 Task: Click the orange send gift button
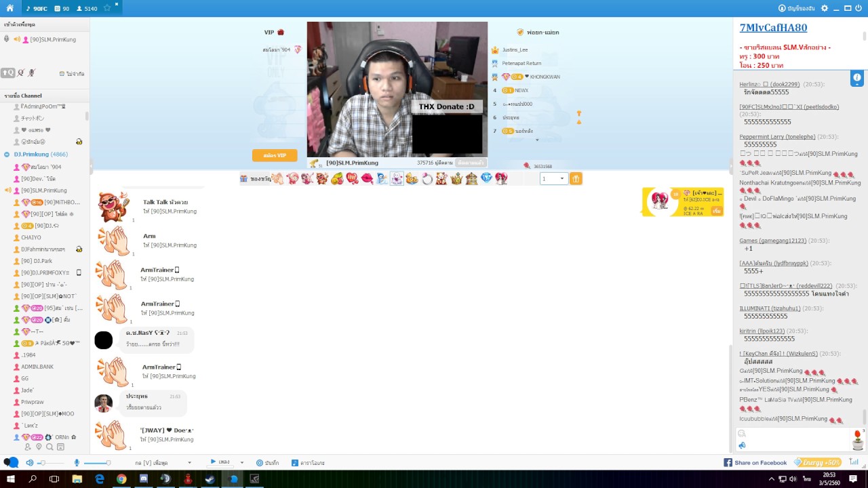[576, 178]
